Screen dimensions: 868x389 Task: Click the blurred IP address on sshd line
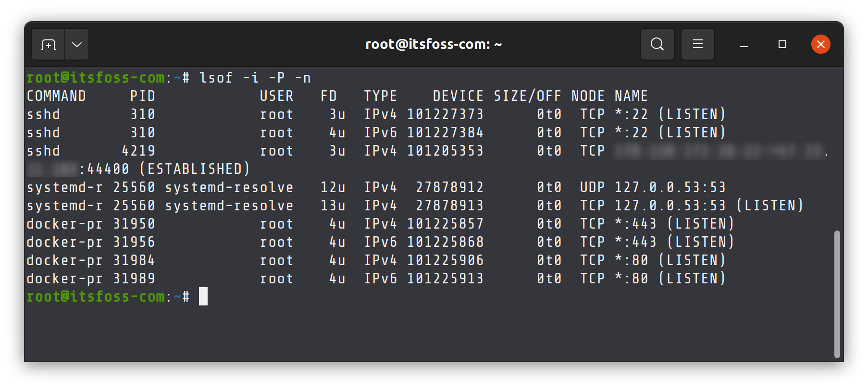coord(721,151)
